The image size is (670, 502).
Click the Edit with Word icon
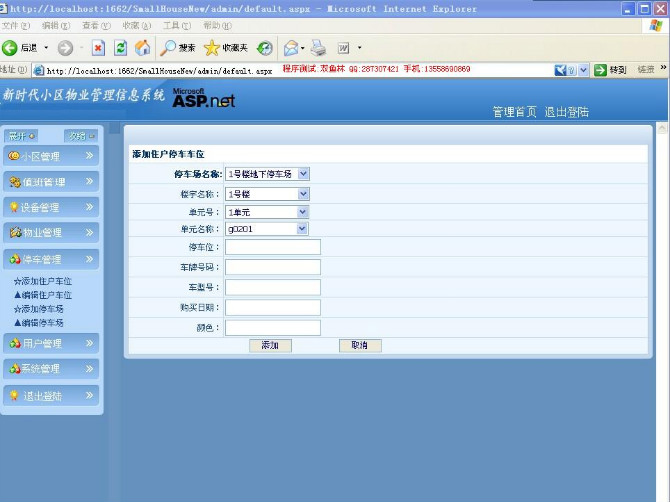344,48
